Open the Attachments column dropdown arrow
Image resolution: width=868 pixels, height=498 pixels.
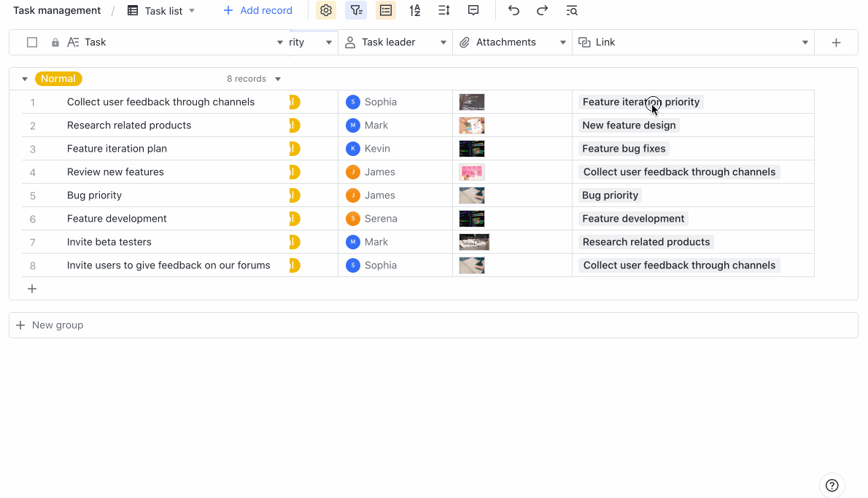(562, 42)
